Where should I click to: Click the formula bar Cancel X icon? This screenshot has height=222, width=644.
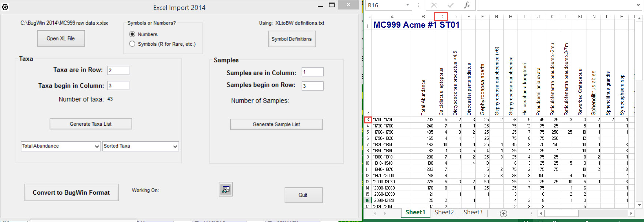pos(434,5)
